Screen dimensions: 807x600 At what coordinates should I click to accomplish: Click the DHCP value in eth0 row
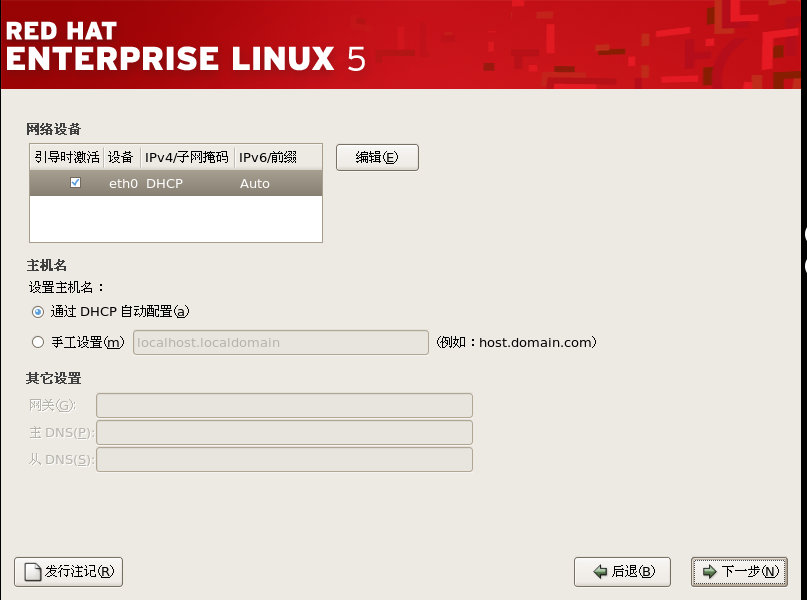164,184
